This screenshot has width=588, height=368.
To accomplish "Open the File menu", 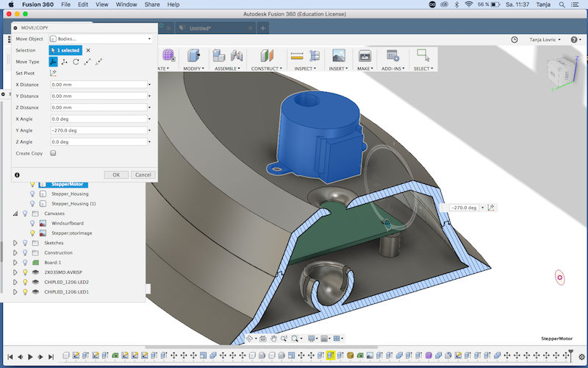I will [65, 4].
